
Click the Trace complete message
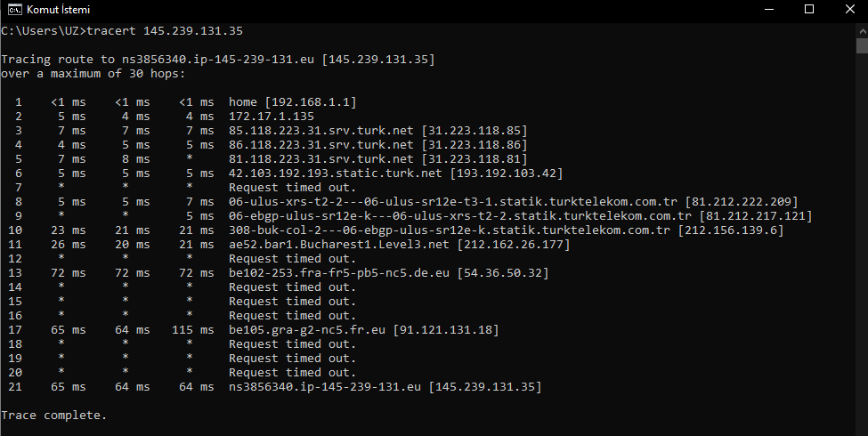click(53, 416)
